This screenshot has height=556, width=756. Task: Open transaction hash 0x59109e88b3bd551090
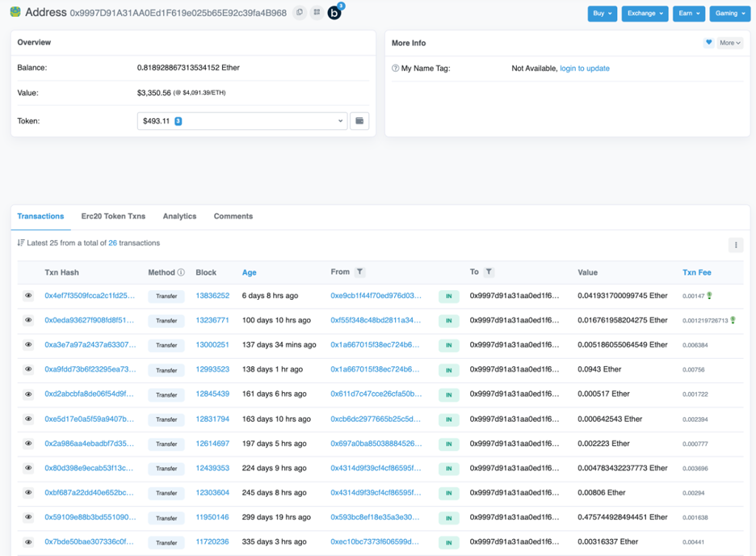(x=90, y=517)
